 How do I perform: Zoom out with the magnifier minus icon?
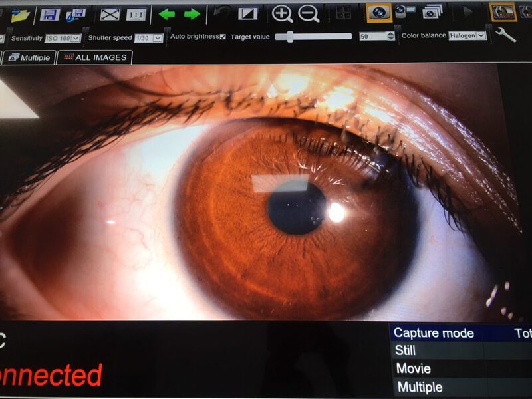(308, 13)
